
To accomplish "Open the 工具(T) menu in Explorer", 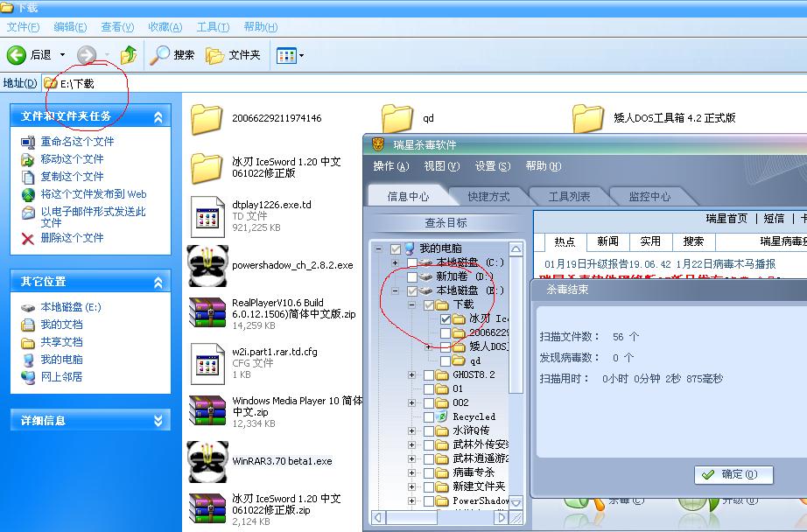I will pyautogui.click(x=213, y=27).
